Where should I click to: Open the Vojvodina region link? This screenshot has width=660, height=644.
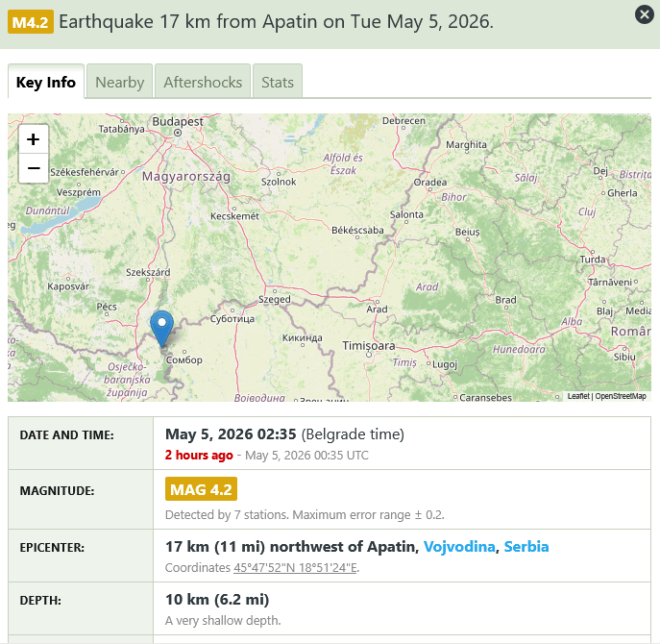459,547
